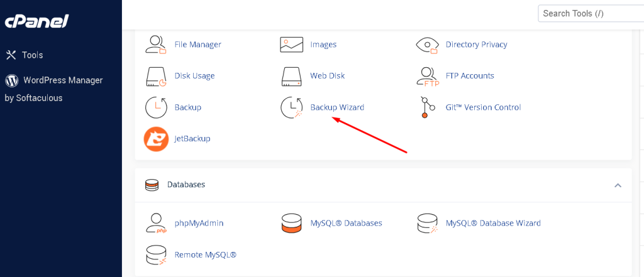Open the MySQL Databases link
644x277 pixels.
point(347,223)
